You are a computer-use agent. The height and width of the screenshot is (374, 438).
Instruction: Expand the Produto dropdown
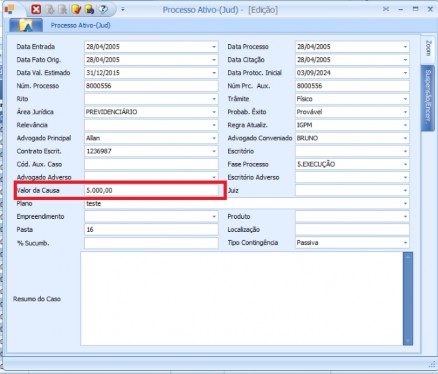[x=405, y=217]
